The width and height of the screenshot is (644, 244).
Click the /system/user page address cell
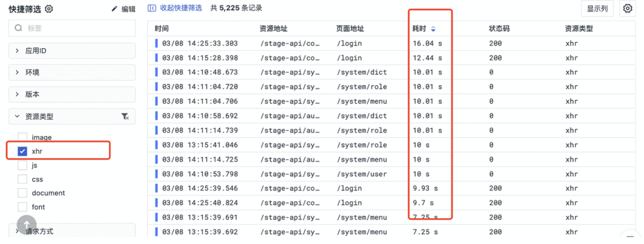[362, 174]
